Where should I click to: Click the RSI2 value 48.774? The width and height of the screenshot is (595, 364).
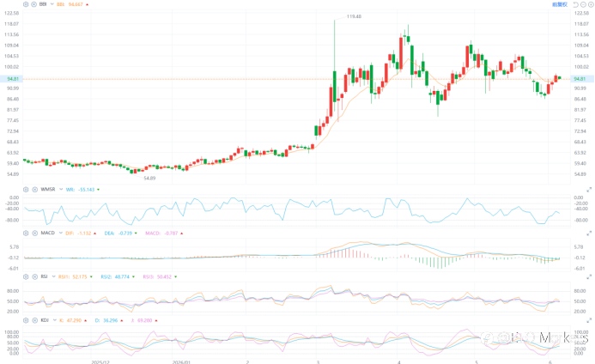coord(122,276)
